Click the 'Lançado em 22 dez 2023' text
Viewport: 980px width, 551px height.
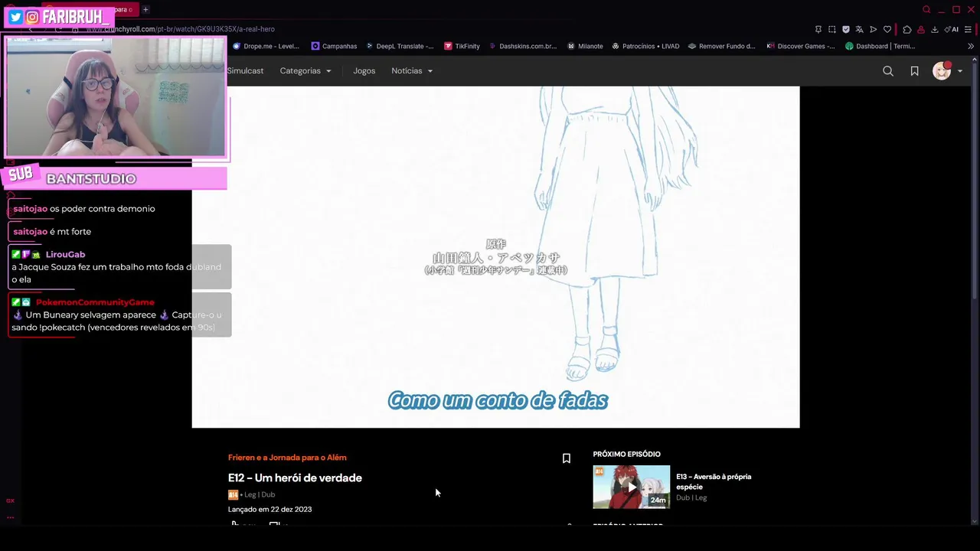click(269, 510)
